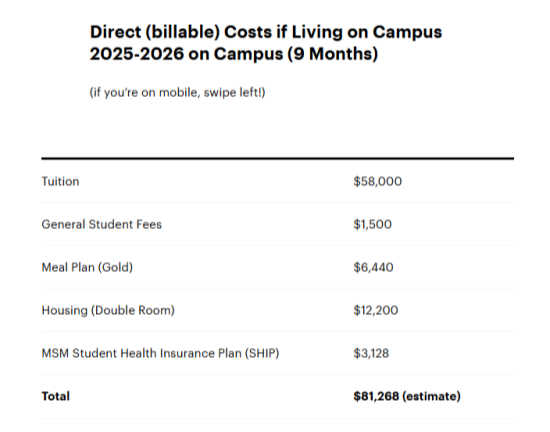The height and width of the screenshot is (432, 550).
Task: Click the word (estimate) in the total
Action: pos(431,396)
